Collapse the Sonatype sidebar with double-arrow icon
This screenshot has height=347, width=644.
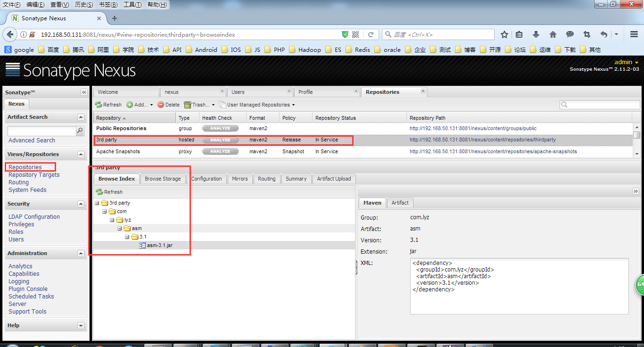pos(84,92)
